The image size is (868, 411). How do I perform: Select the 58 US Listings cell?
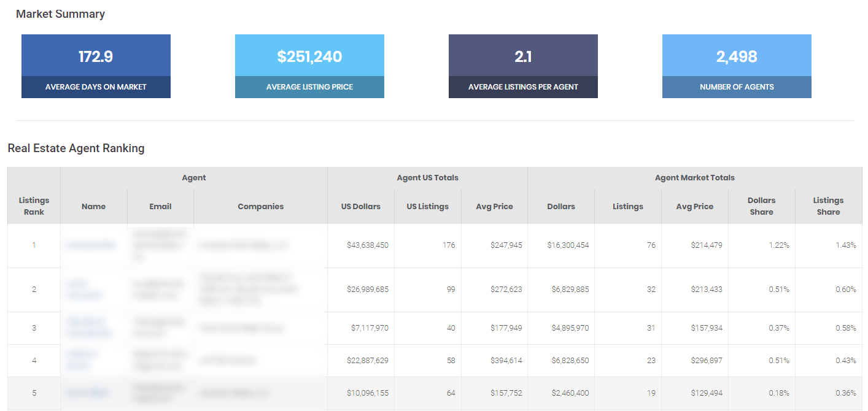coord(428,361)
